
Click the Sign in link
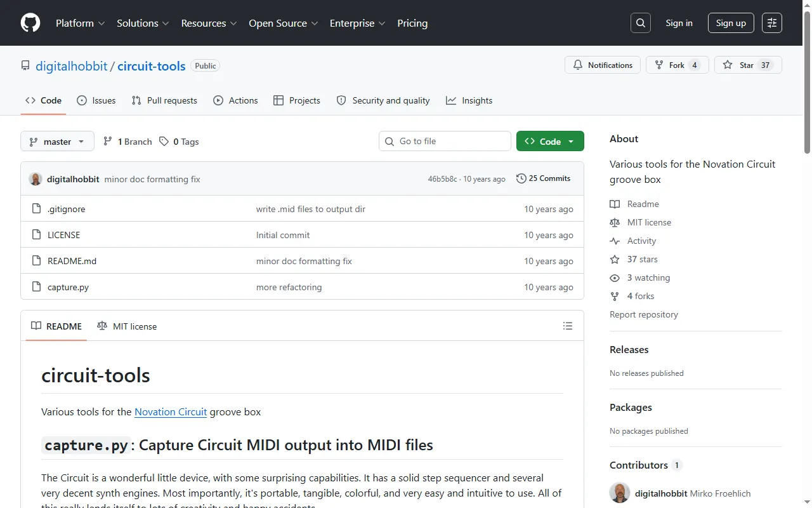pos(679,23)
